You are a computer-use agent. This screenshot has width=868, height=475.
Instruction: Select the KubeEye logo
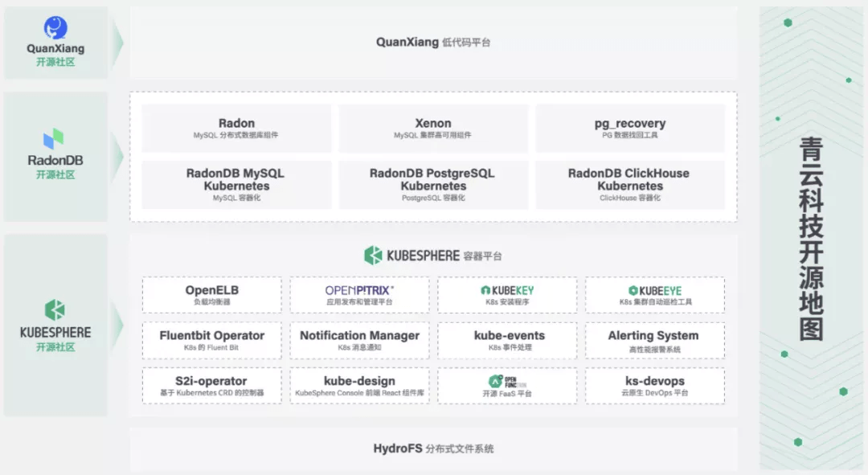[654, 290]
